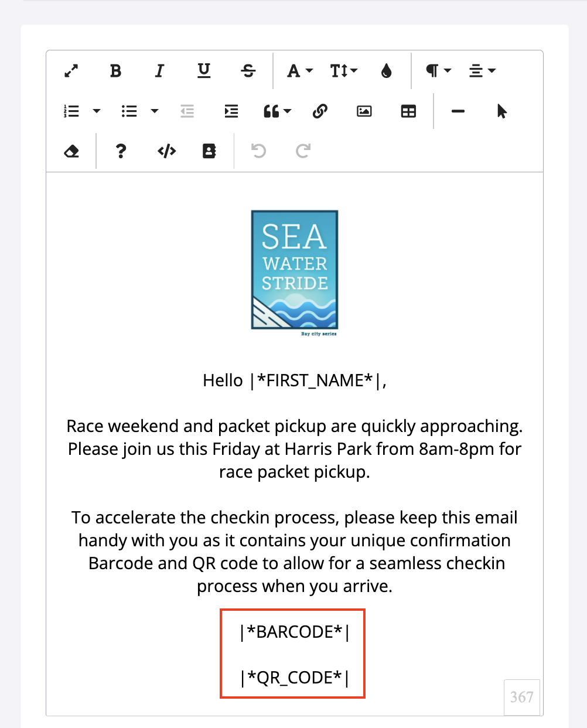Expand the ordered list options arrow

(x=97, y=111)
